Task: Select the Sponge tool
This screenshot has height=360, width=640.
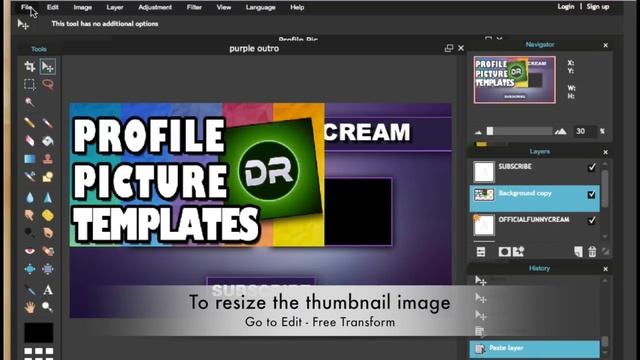Action: click(48, 215)
